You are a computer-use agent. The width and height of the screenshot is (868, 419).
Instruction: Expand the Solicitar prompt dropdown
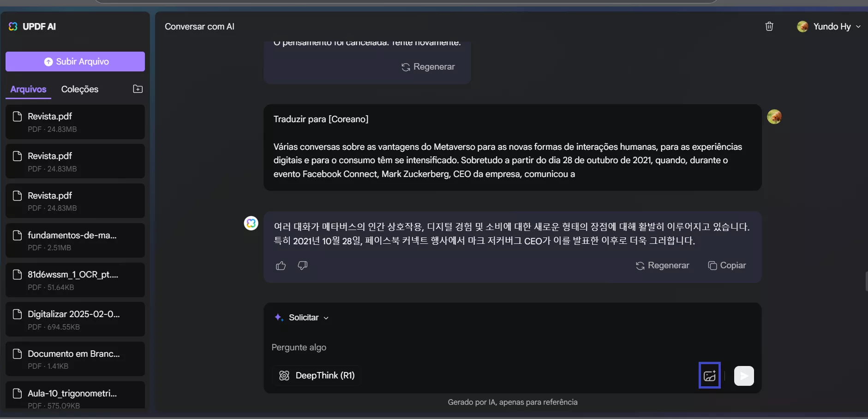pos(325,318)
